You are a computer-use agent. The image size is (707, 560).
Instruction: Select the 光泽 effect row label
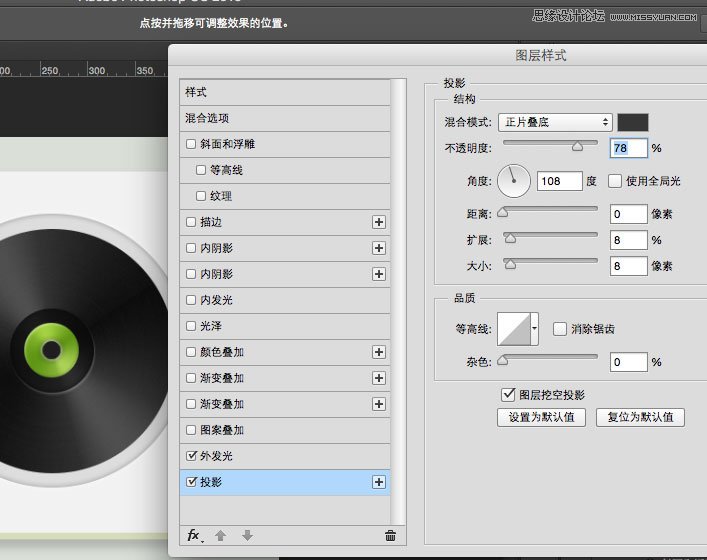tap(211, 326)
